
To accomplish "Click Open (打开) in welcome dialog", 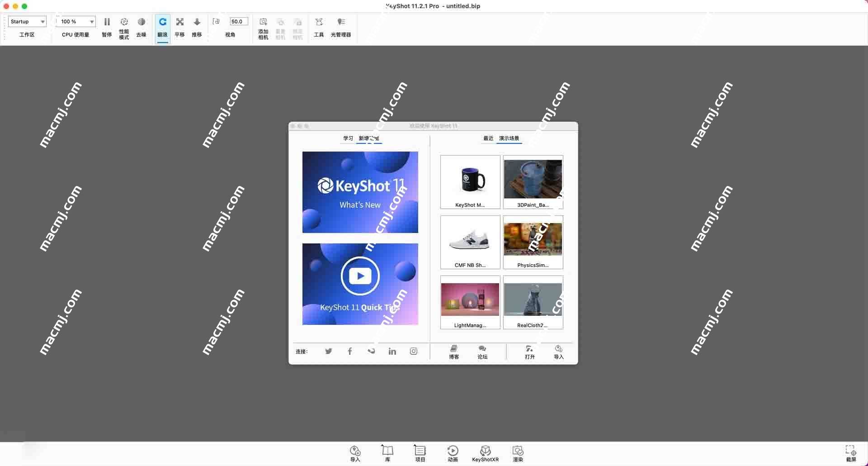I will [530, 352].
